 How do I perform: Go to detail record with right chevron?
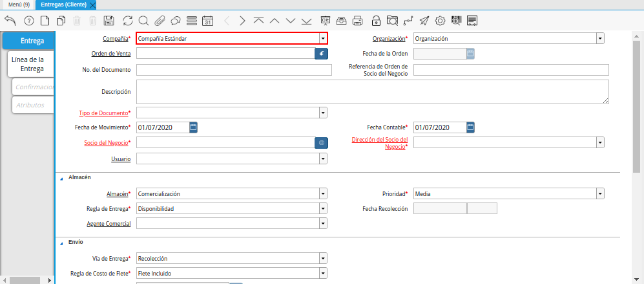(242, 21)
